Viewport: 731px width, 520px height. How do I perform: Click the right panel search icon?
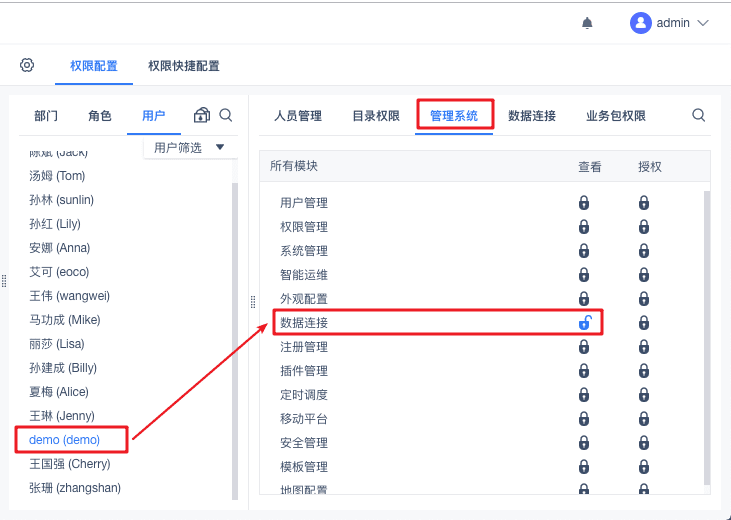(699, 115)
